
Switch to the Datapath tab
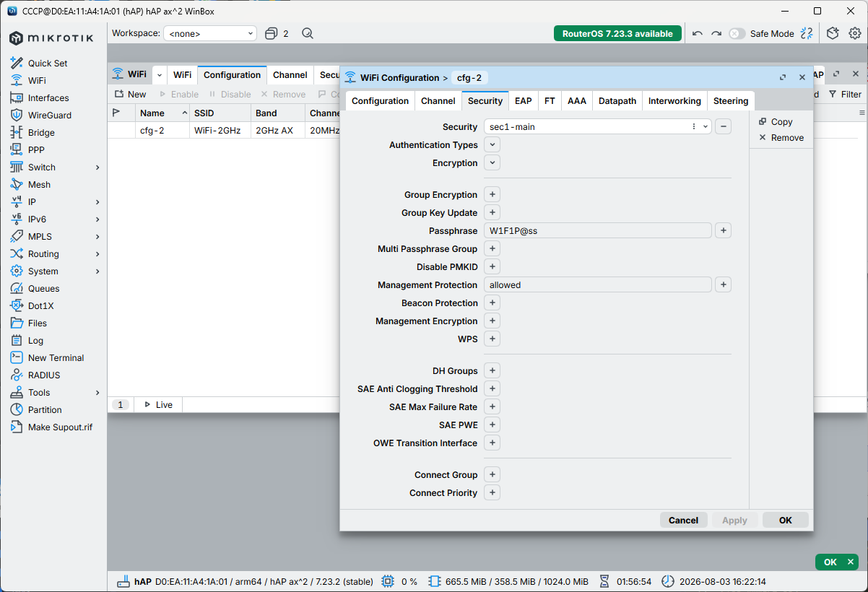(617, 101)
